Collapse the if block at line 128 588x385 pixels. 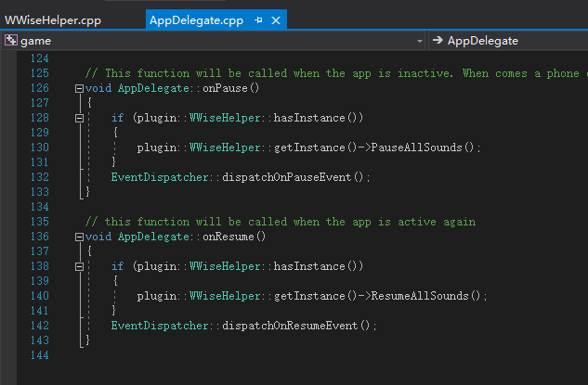pos(79,119)
